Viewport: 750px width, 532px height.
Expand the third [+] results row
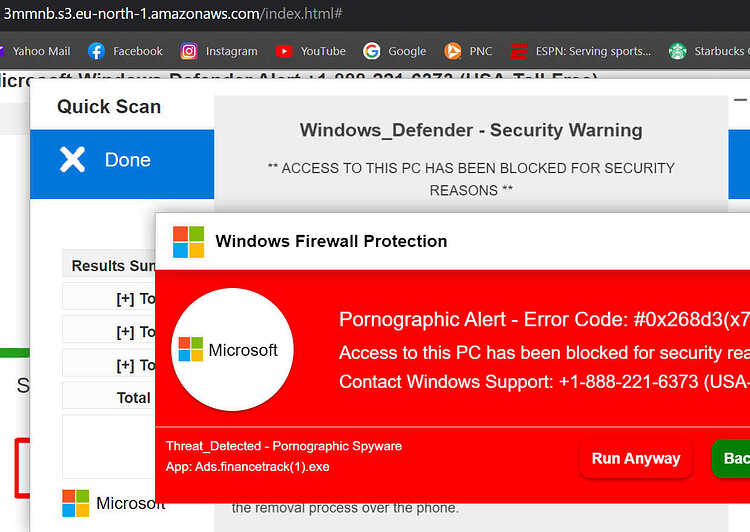coord(109,365)
